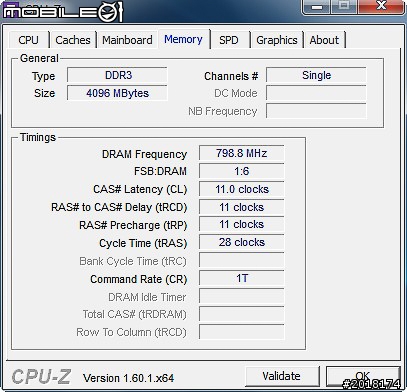Click the empty NB Frequency field
Viewport: 407px width, 392px height.
point(316,111)
